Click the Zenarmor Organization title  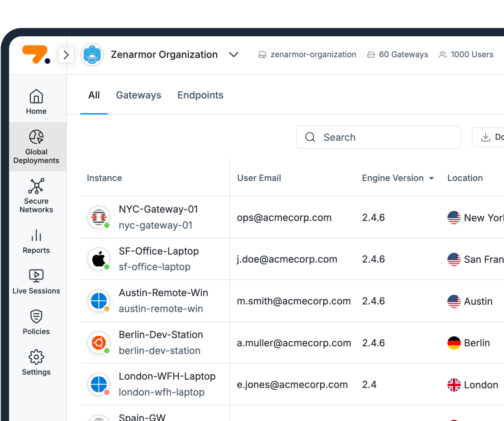tap(164, 54)
